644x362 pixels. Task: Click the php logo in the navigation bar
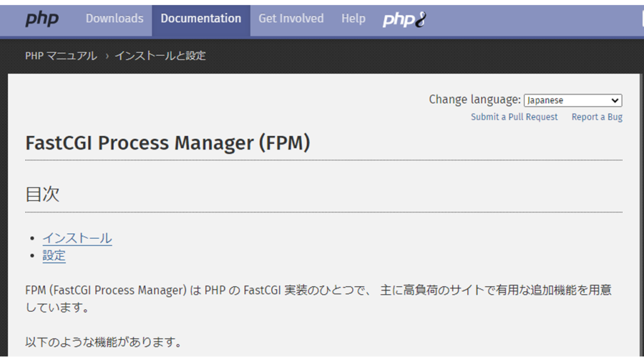(x=42, y=19)
